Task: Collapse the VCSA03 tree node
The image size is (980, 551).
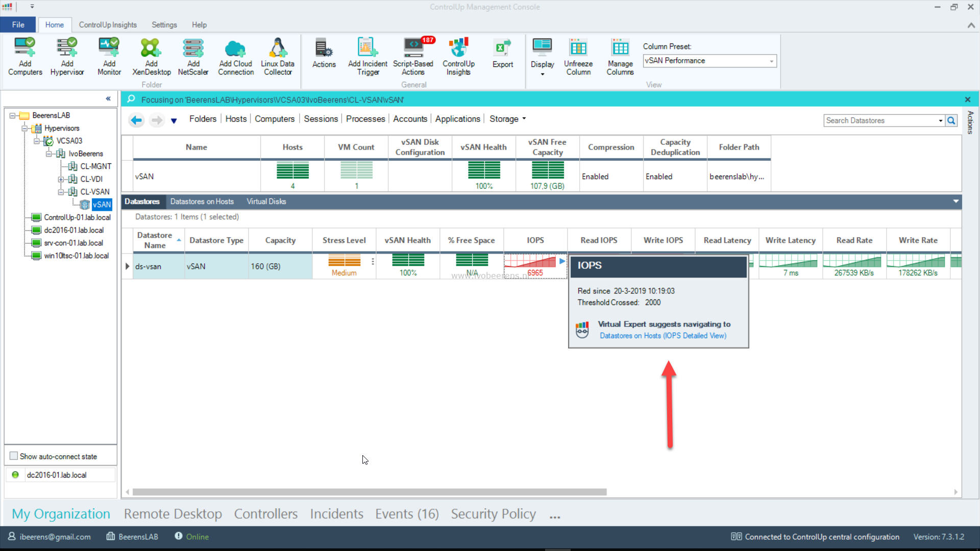Action: tap(37, 141)
